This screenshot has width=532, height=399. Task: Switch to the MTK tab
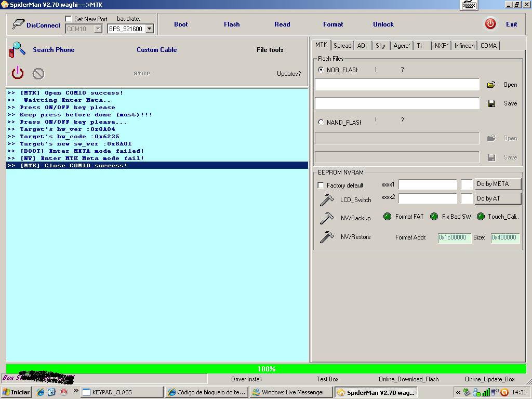[321, 45]
